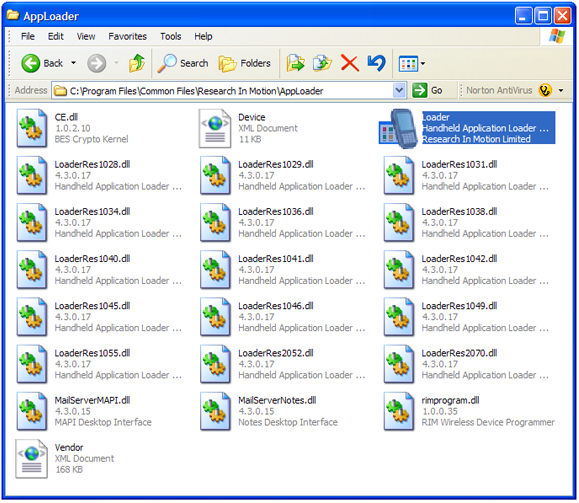Viewport: 579px width, 503px height.
Task: Select the LoaderRes1036.dll icon
Action: click(x=215, y=223)
